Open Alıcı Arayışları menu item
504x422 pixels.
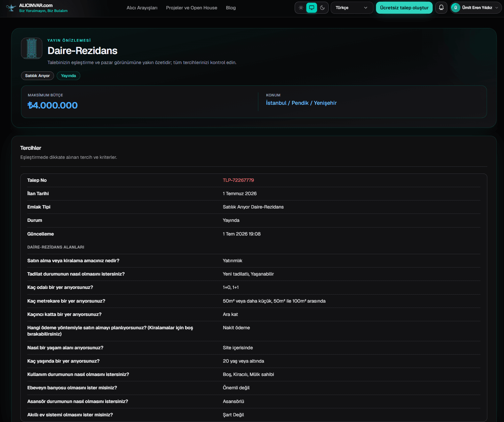click(x=142, y=8)
